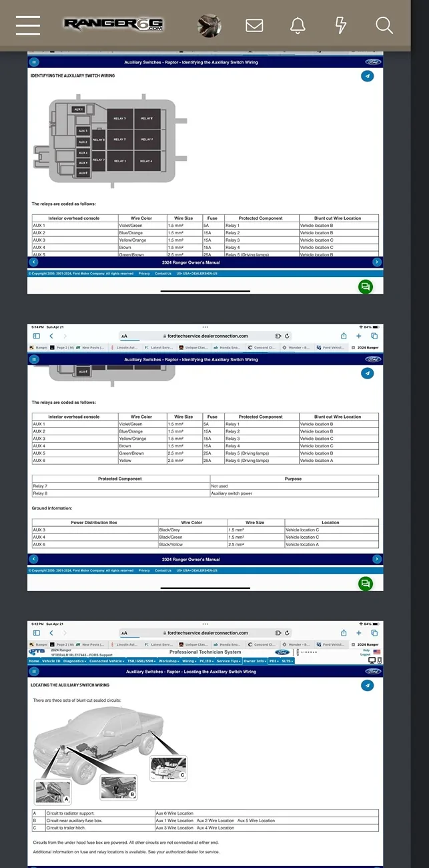Click the Help link in PTS header
Image resolution: width=429 pixels, height=868 pixels.
(x=366, y=650)
